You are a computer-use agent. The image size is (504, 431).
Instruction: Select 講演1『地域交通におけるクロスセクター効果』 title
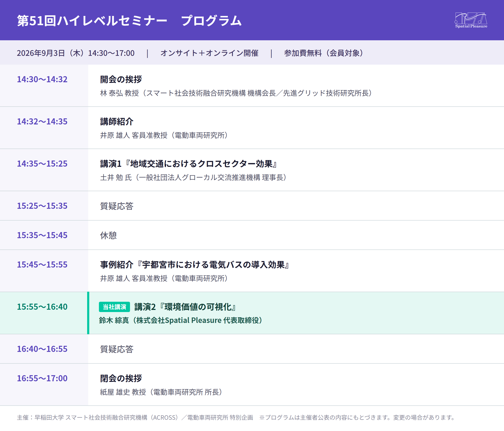189,164
